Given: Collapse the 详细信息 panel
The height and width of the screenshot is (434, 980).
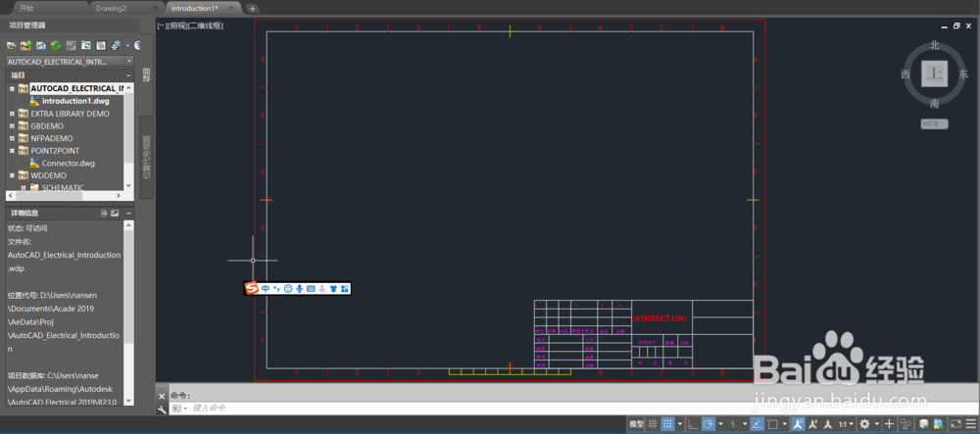Looking at the screenshot, I should (x=128, y=213).
